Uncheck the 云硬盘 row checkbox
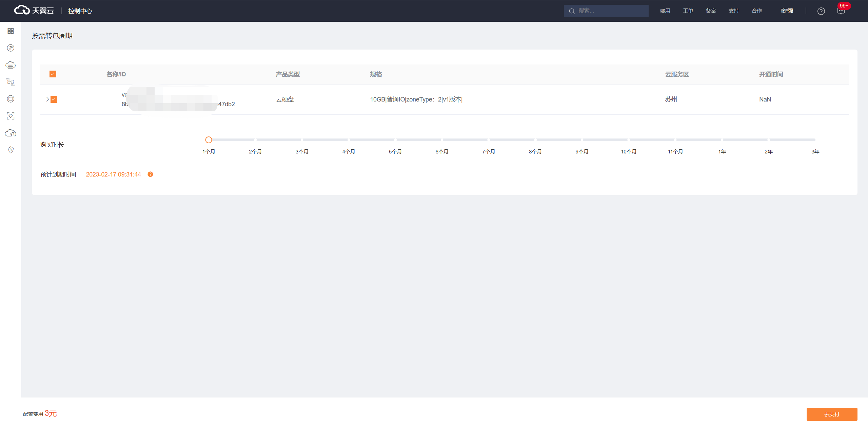Screen dimensions: 868x425 (54, 99)
